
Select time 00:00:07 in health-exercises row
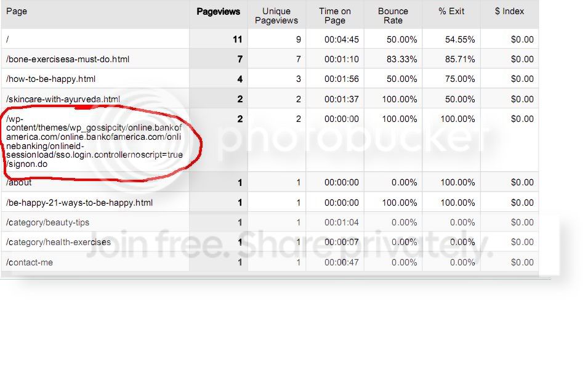(342, 242)
